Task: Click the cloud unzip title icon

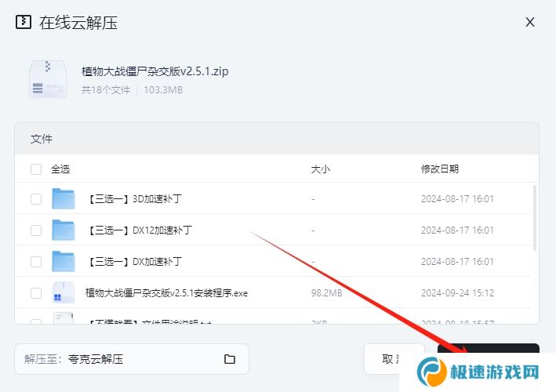Action: 24,22
